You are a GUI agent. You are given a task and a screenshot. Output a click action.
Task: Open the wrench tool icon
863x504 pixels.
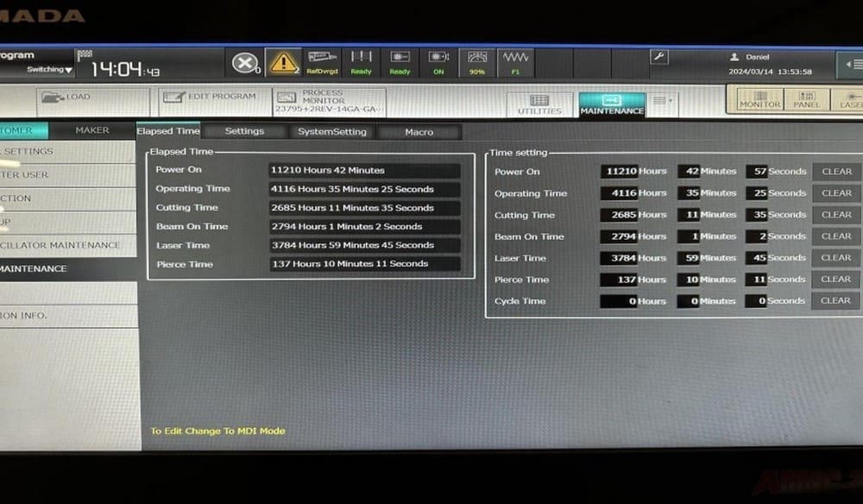pyautogui.click(x=658, y=57)
